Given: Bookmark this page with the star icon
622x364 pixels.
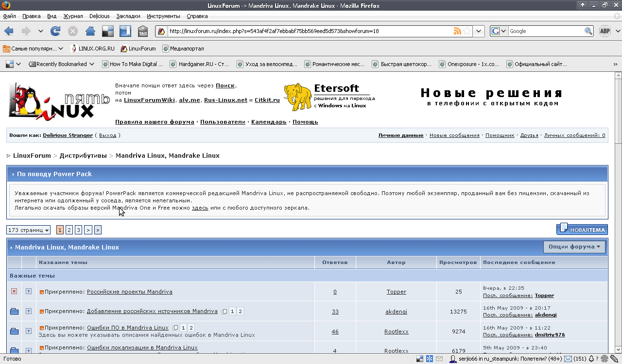Looking at the screenshot, I should click(467, 31).
